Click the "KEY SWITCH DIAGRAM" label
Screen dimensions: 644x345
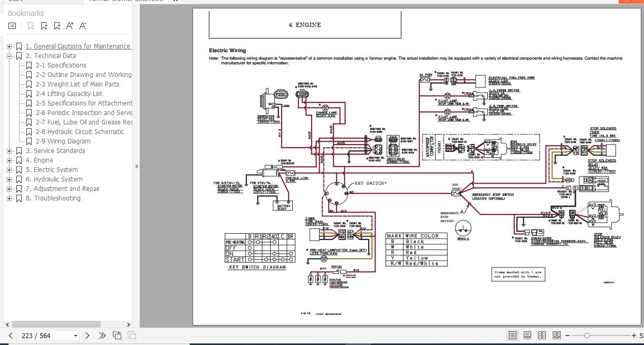[x=257, y=267]
